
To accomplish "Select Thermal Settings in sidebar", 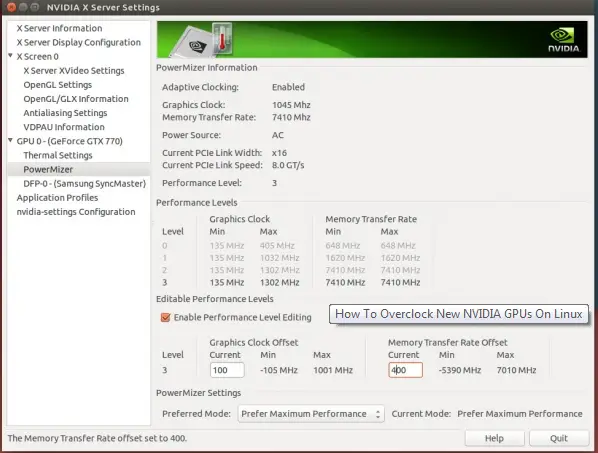I will pos(58,155).
